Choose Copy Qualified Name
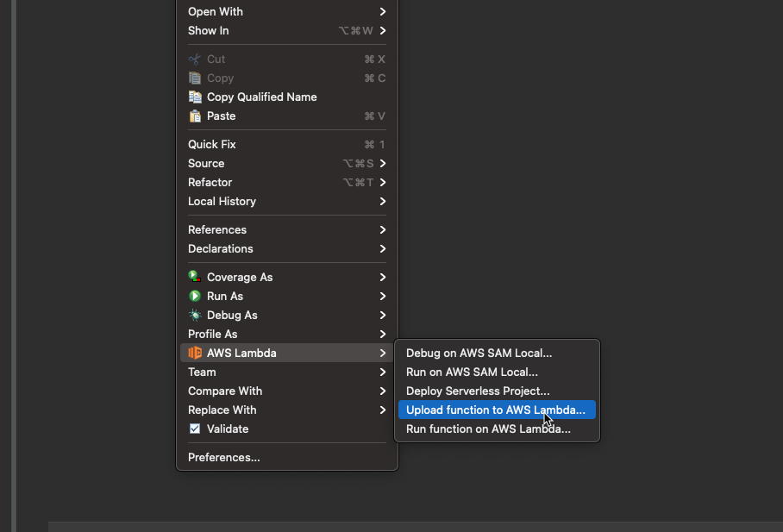Screen dimensions: 783x532 pos(287,97)
